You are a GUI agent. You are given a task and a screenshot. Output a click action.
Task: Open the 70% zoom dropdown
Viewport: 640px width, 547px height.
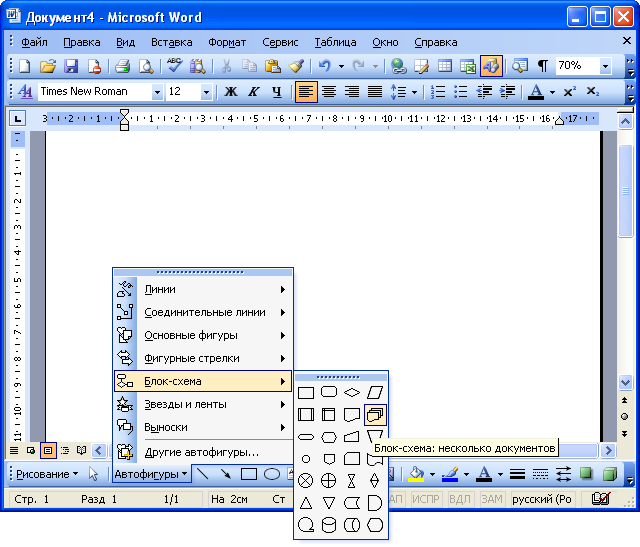(x=606, y=66)
